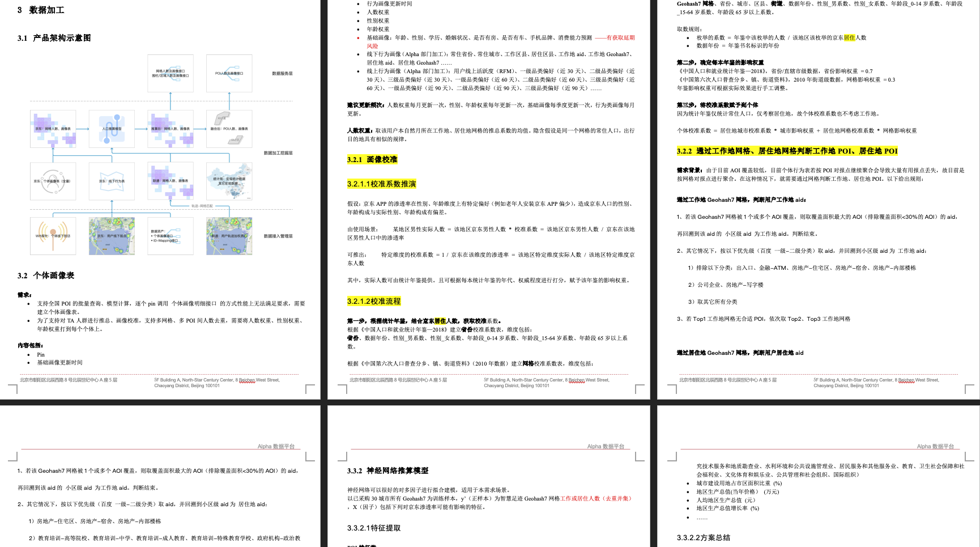This screenshot has width=980, height=547.
Task: Click the formula line starting "个体校准系数 ="
Action: pyautogui.click(x=797, y=131)
